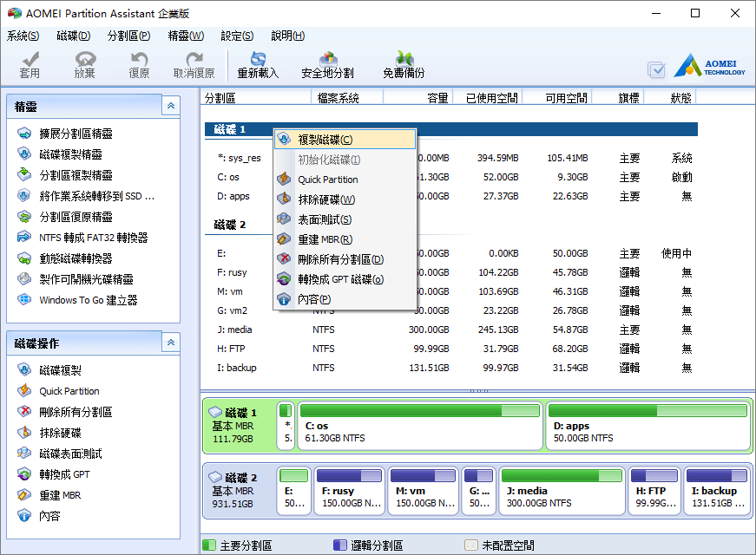Select the *: sys_res row in list

coord(450,158)
